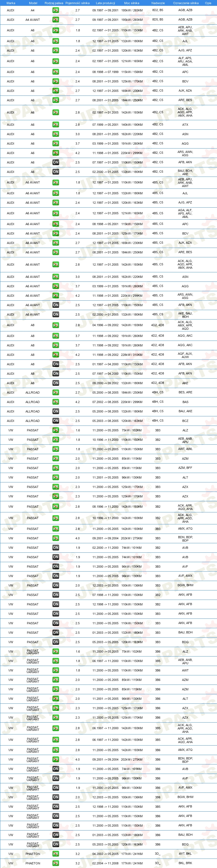Click the petrol fuel icon in the A4 AVANT row
The height and width of the screenshot is (868, 217).
coord(55,19)
